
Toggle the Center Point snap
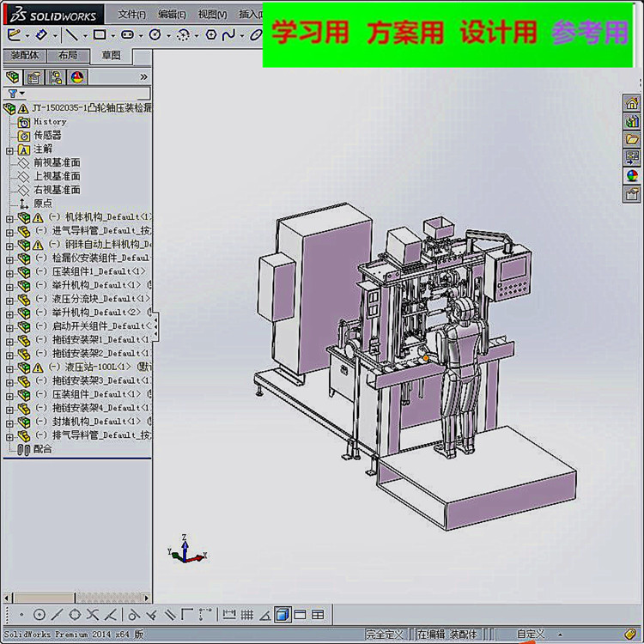click(x=39, y=615)
